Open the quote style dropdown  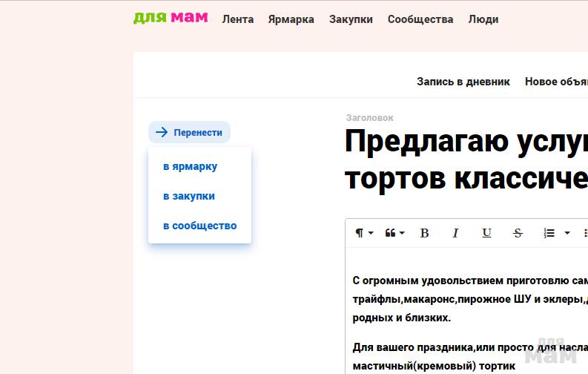tap(394, 233)
